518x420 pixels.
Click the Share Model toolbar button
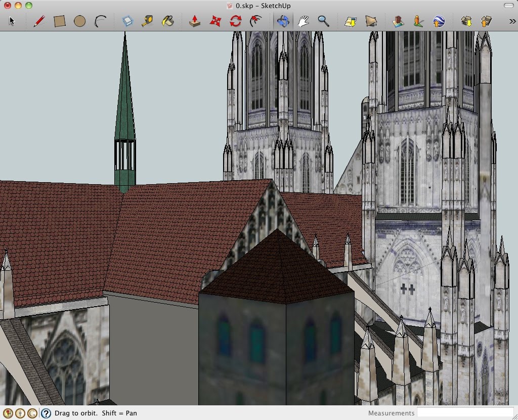tap(486, 21)
